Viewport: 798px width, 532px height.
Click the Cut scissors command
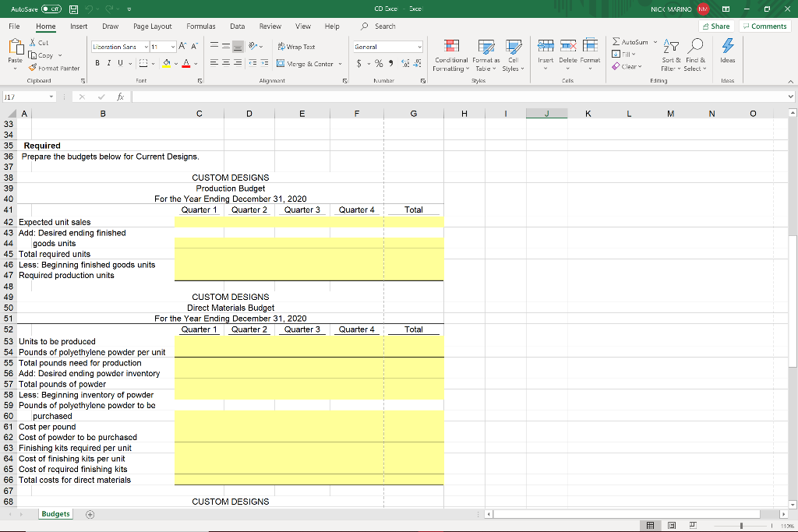tap(39, 43)
